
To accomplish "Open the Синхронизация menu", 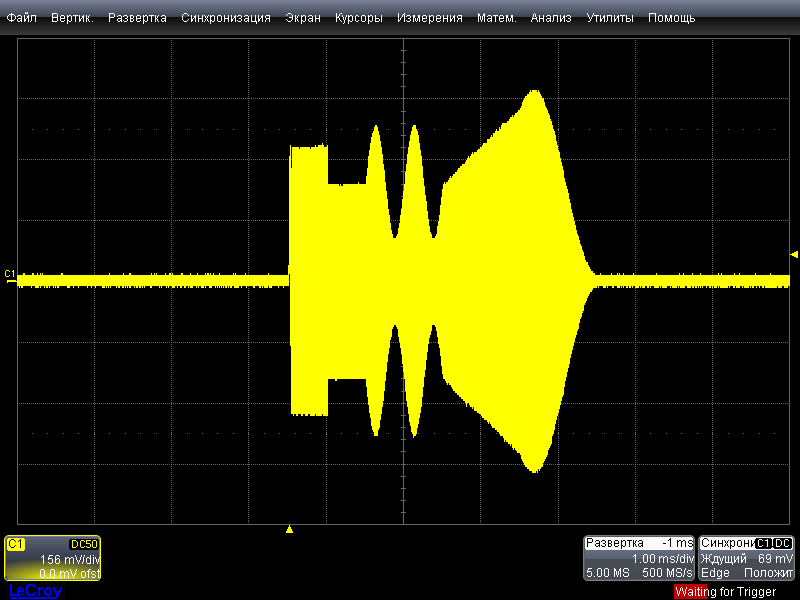I will tap(226, 18).
